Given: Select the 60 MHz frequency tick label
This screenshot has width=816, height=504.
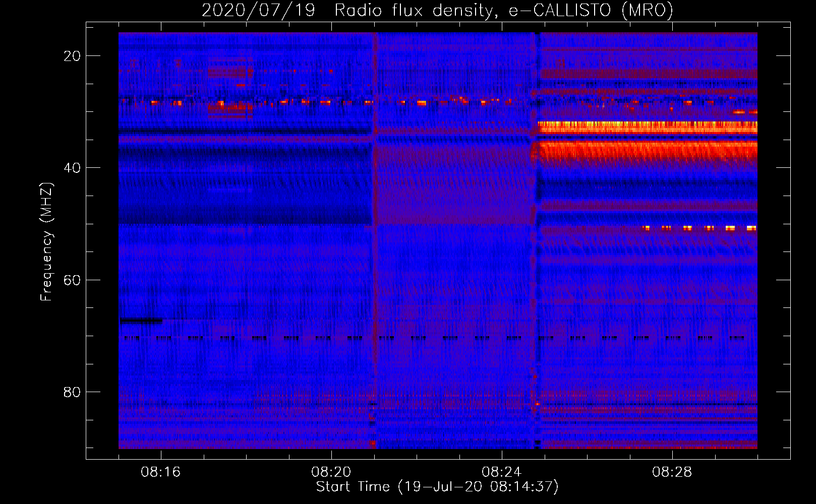Looking at the screenshot, I should 72,280.
